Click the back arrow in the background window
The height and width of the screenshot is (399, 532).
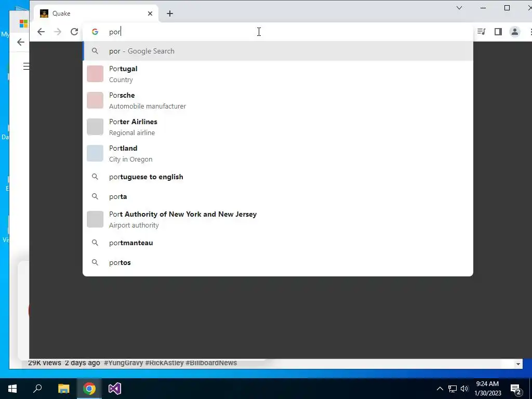click(x=21, y=42)
